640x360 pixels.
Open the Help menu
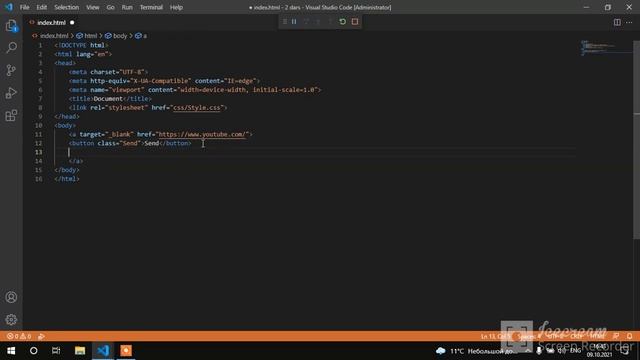[176, 7]
